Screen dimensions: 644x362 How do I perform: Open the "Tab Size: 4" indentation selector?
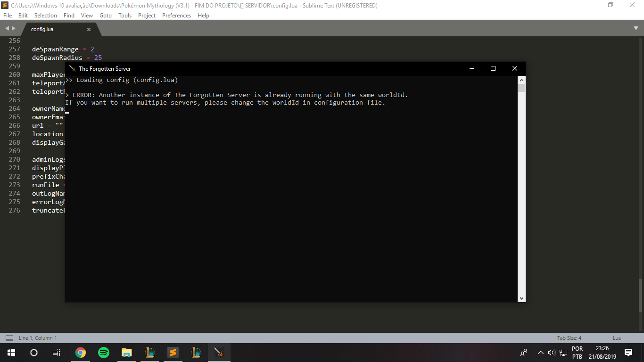pos(569,338)
